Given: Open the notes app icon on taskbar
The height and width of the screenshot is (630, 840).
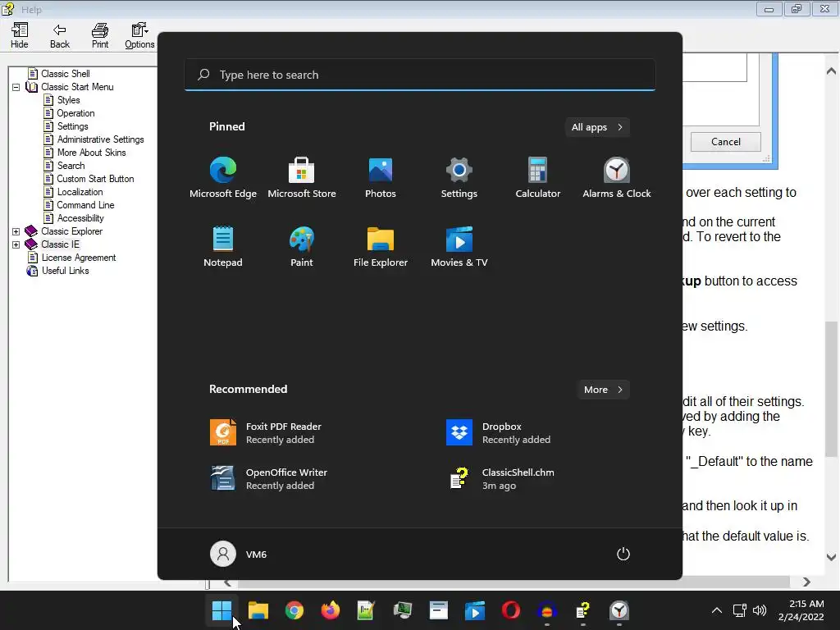Looking at the screenshot, I should [366, 610].
